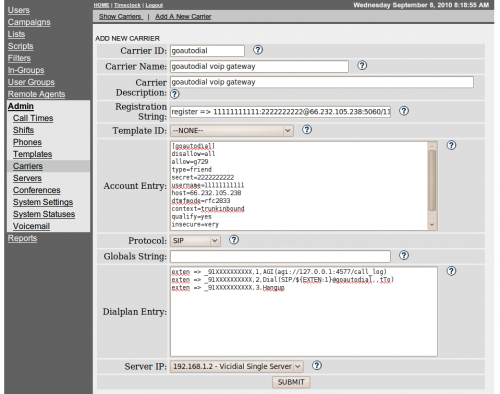Viewport: 500px width, 394px height.
Task: Open Campaigns in sidebar
Action: click(29, 22)
